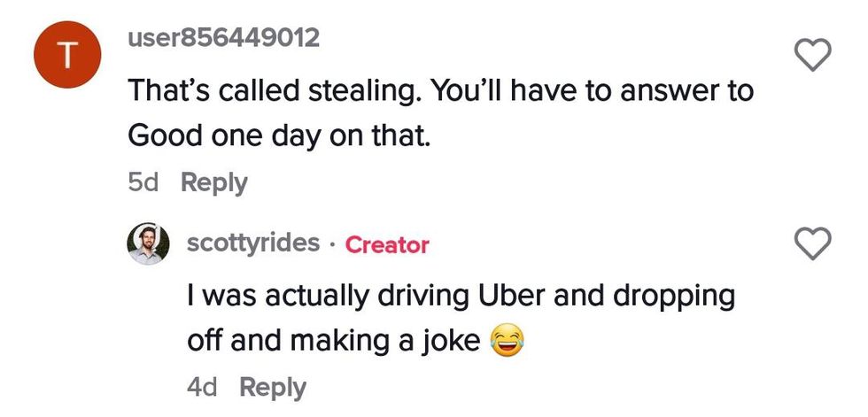868x417 pixels.
Task: Visit the scottyrides username link
Action: [x=253, y=243]
